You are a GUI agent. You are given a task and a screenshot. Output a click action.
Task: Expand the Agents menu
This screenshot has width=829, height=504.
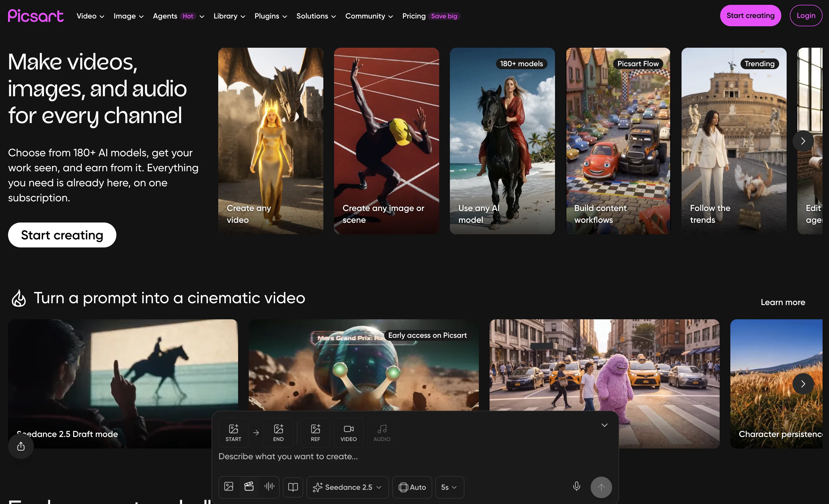tap(178, 16)
